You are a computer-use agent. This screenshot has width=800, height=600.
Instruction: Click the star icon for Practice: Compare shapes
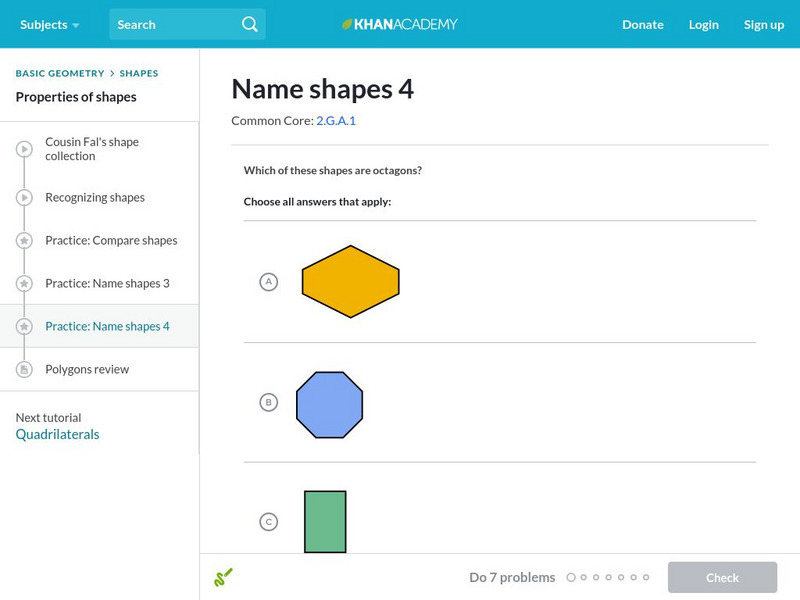click(23, 240)
